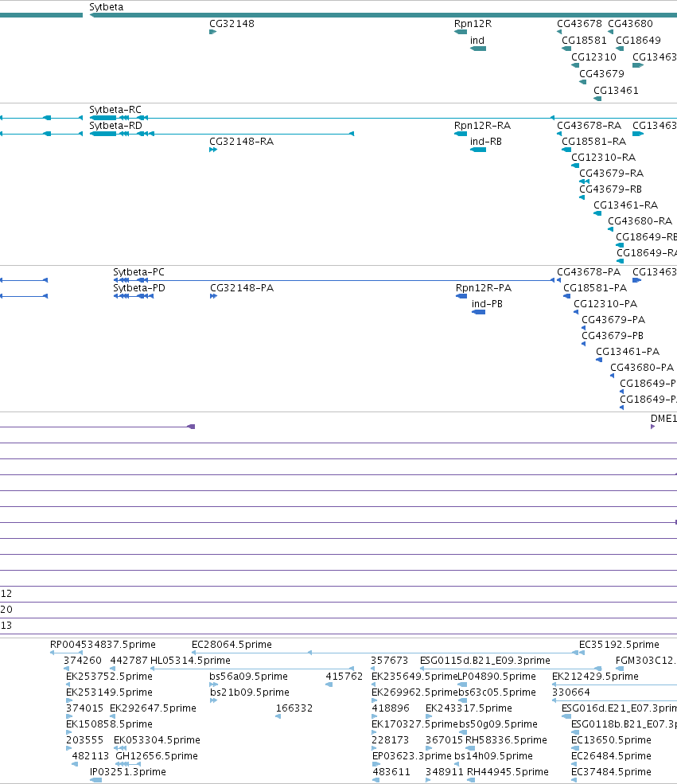Open the CG18581 gene feature
Viewport: 677px width, 784px height.
[x=566, y=49]
